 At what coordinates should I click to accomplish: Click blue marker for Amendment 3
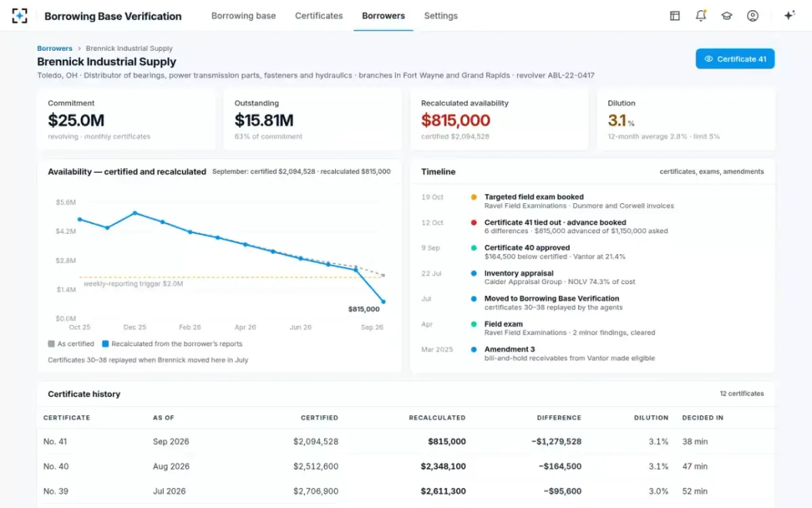[x=474, y=350]
